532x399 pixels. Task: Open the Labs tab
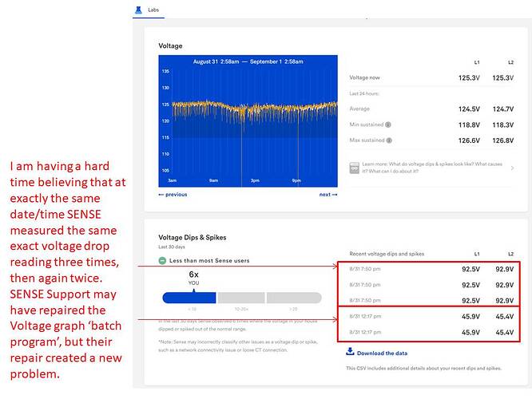pyautogui.click(x=149, y=10)
